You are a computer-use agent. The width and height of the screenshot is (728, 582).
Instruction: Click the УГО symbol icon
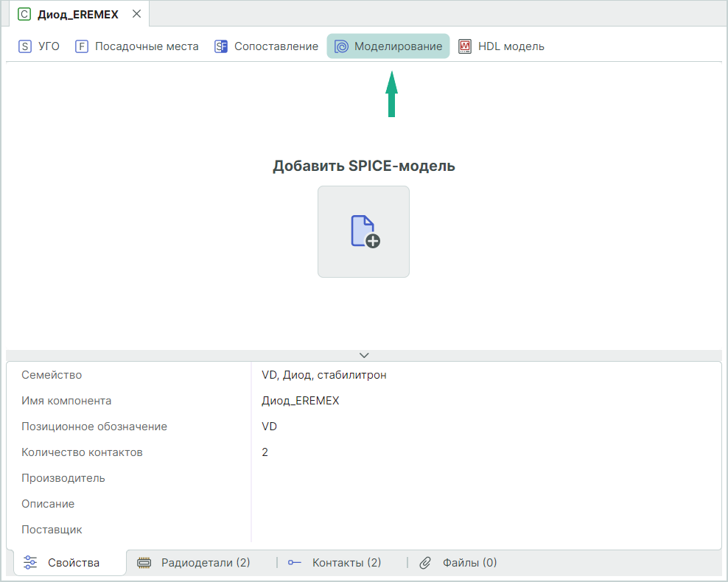coord(25,46)
